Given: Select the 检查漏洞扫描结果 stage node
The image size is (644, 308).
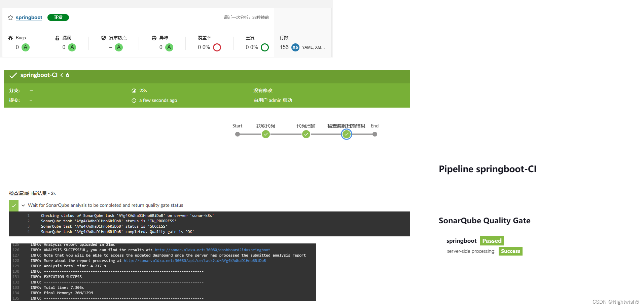Looking at the screenshot, I should (x=347, y=134).
